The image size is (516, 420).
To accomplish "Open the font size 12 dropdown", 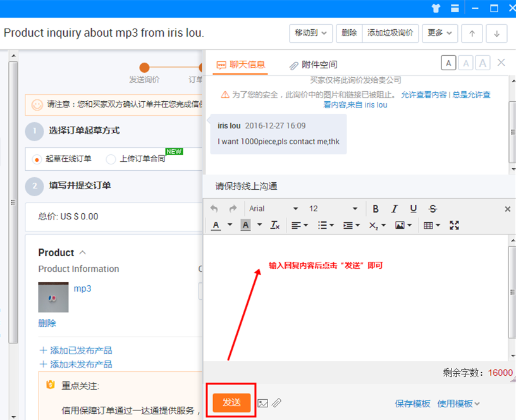I will point(333,209).
